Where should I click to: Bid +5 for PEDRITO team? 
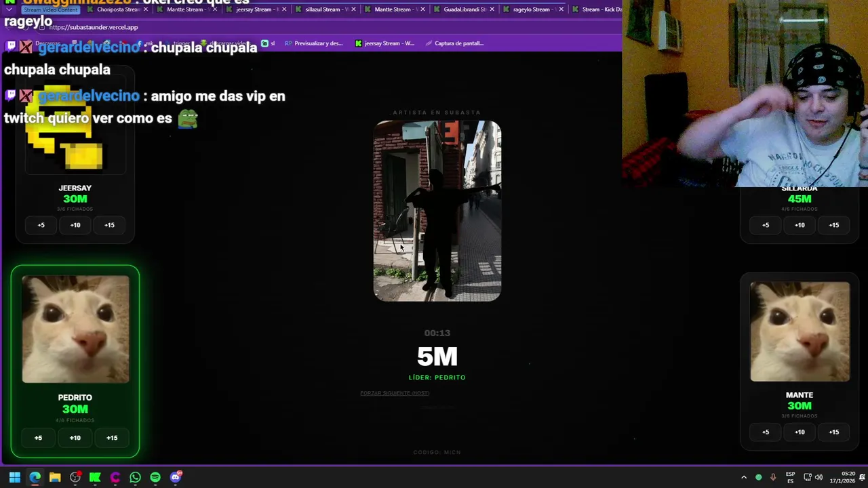[39, 438]
